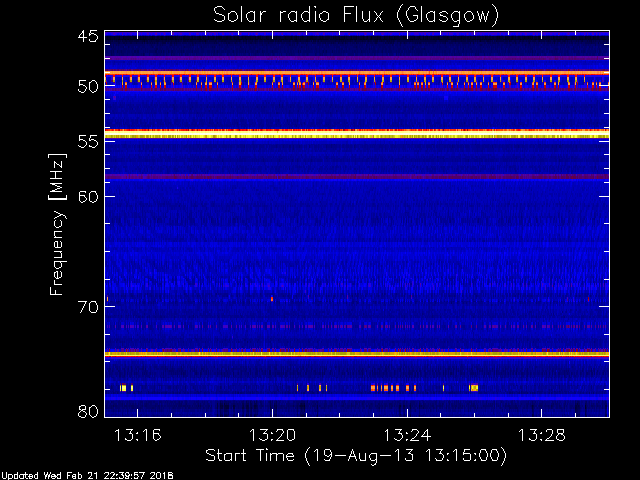Select the 13:28 time tick label
The image size is (640, 480).
(x=540, y=436)
